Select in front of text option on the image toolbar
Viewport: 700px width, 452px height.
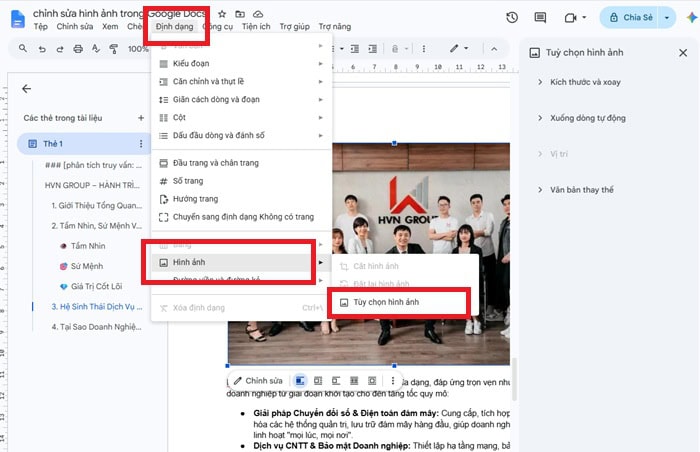coord(372,381)
